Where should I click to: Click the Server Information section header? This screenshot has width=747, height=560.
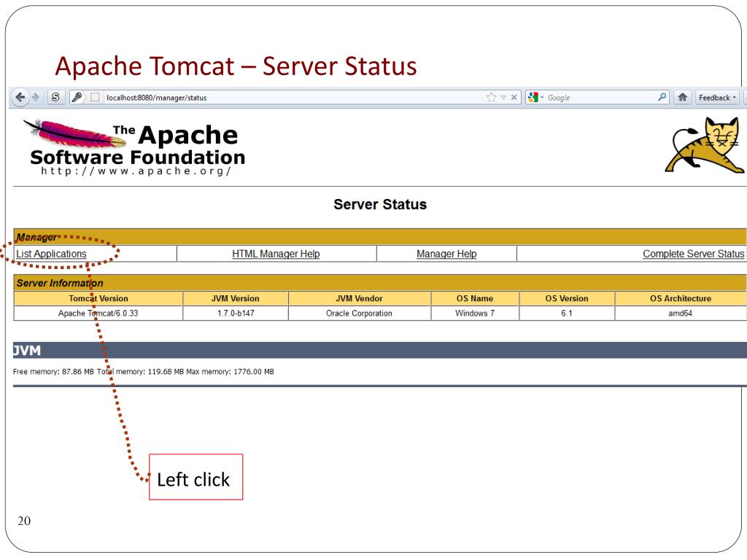tap(380, 283)
